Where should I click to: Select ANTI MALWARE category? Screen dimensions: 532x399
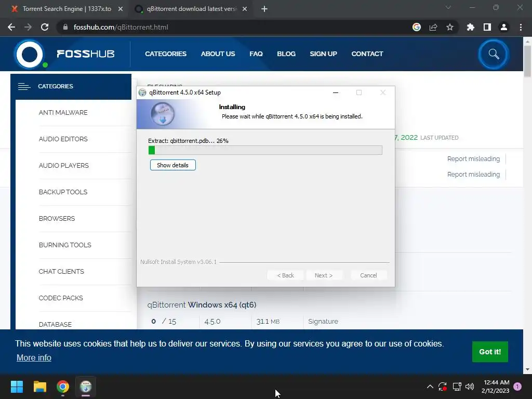click(63, 113)
